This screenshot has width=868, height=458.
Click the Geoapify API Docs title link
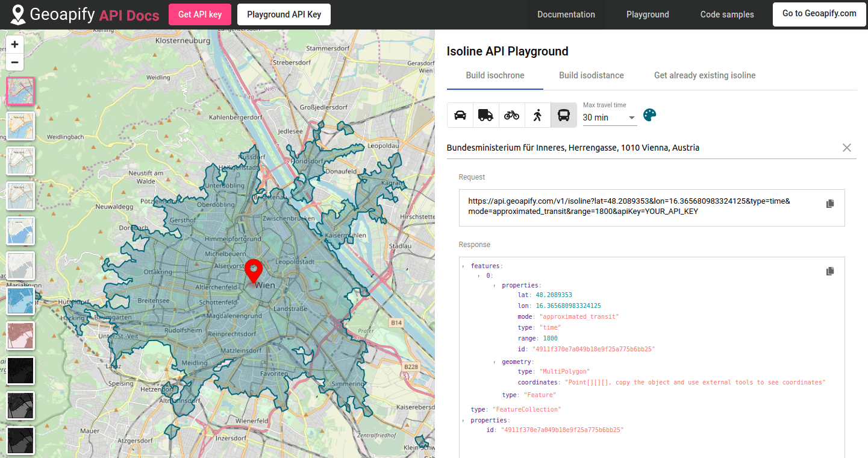pyautogui.click(x=95, y=15)
